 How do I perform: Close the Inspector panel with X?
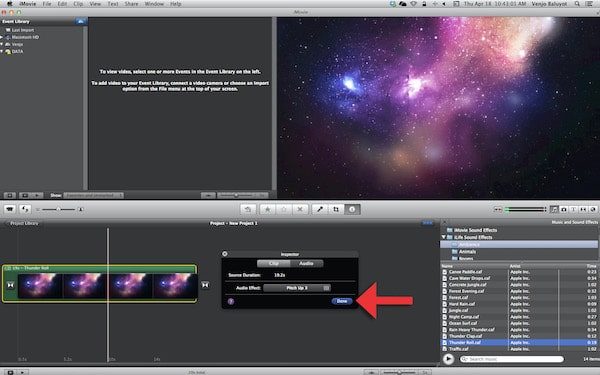pos(225,254)
